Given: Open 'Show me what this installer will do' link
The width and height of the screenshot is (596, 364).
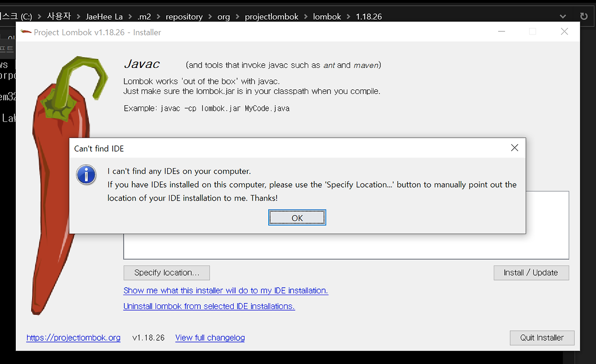Looking at the screenshot, I should (x=226, y=290).
